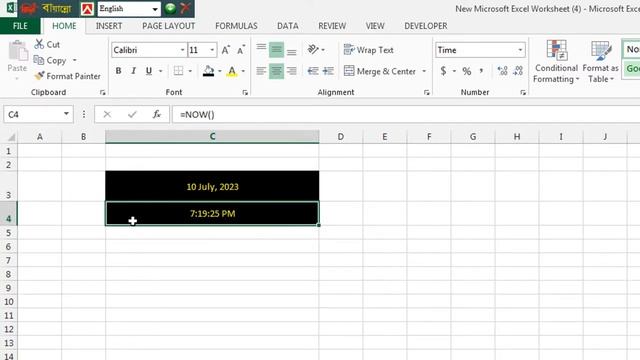
Task: Click the Insert Function fx button
Action: coord(157,114)
